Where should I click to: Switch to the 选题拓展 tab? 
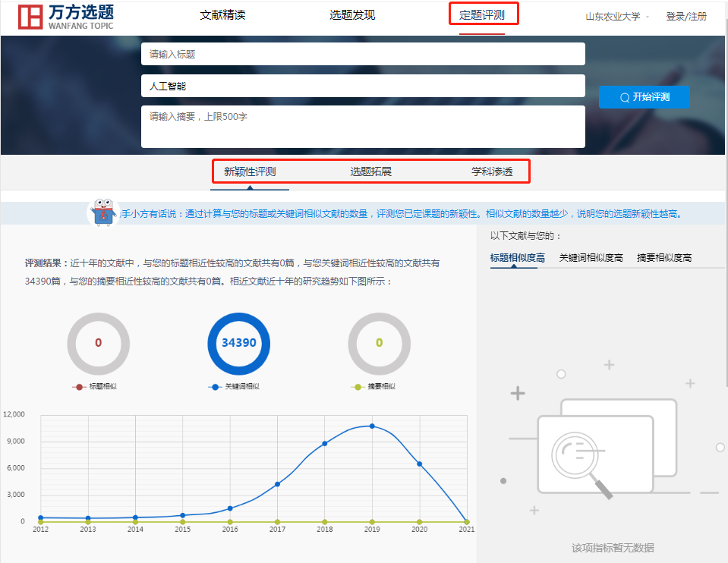point(370,171)
